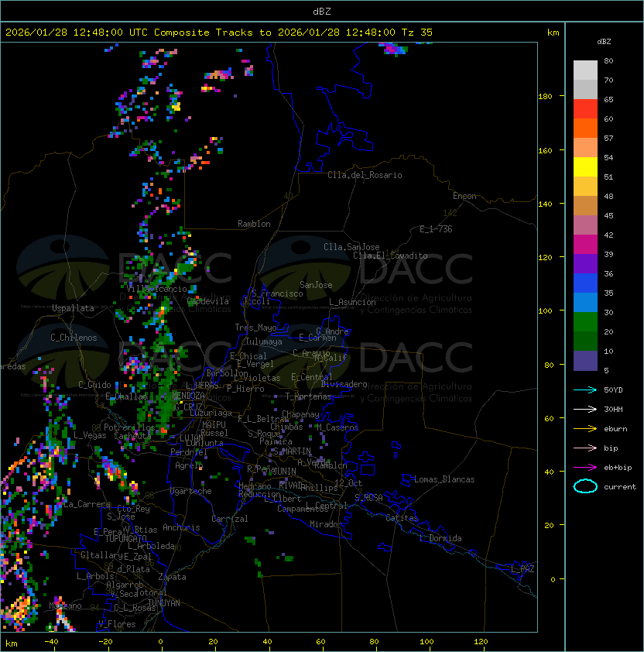Click the white 30HM arrow legend icon
Image resolution: width=644 pixels, height=652 pixels.
pyautogui.click(x=585, y=409)
